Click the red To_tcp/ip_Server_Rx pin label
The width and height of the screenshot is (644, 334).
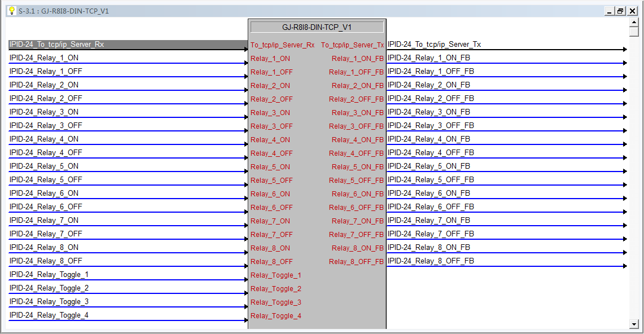[283, 45]
